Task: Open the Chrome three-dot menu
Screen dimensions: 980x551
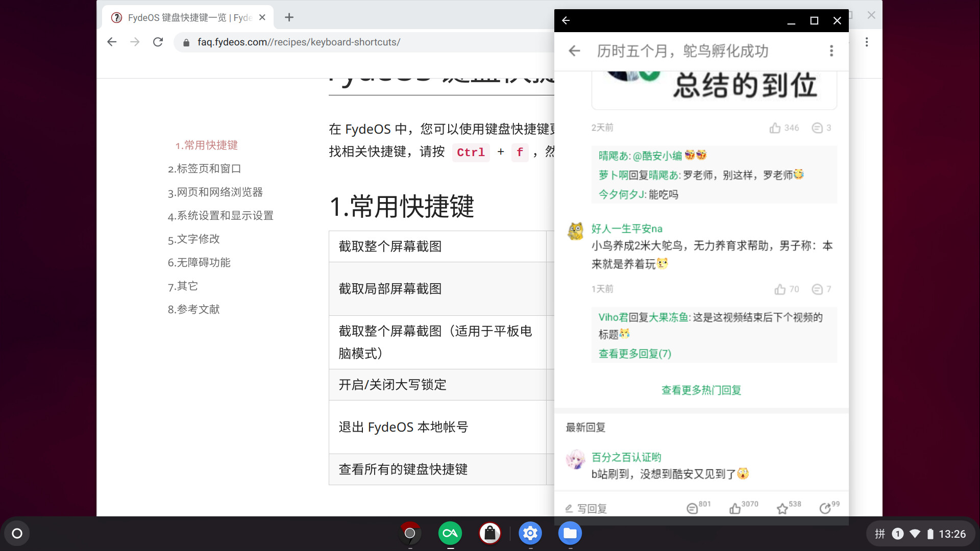Action: 867,42
